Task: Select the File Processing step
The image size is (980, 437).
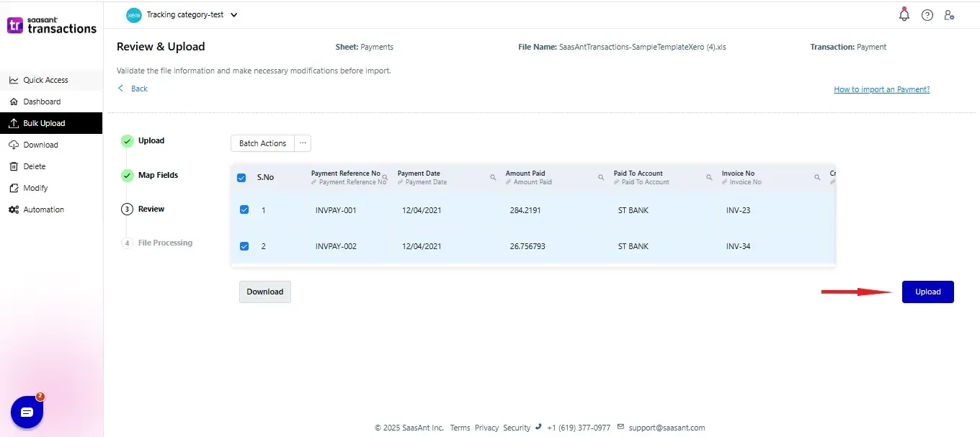Action: [x=165, y=243]
